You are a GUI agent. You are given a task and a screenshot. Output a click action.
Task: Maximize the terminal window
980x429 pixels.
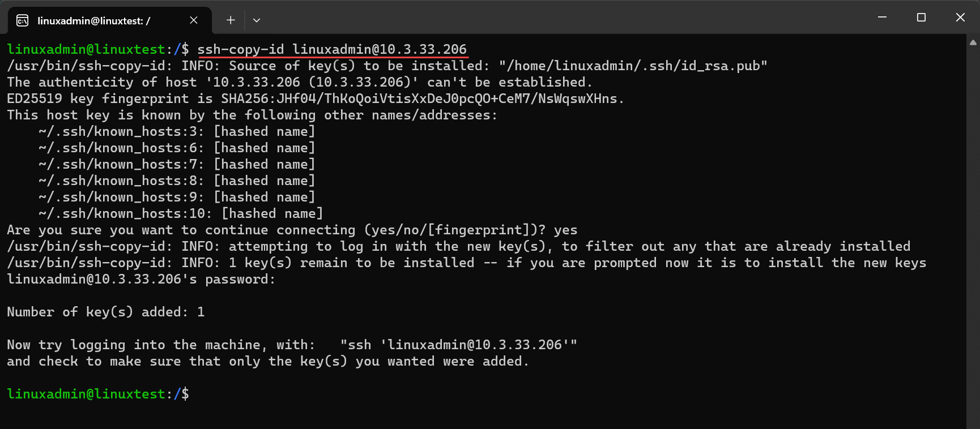click(921, 18)
